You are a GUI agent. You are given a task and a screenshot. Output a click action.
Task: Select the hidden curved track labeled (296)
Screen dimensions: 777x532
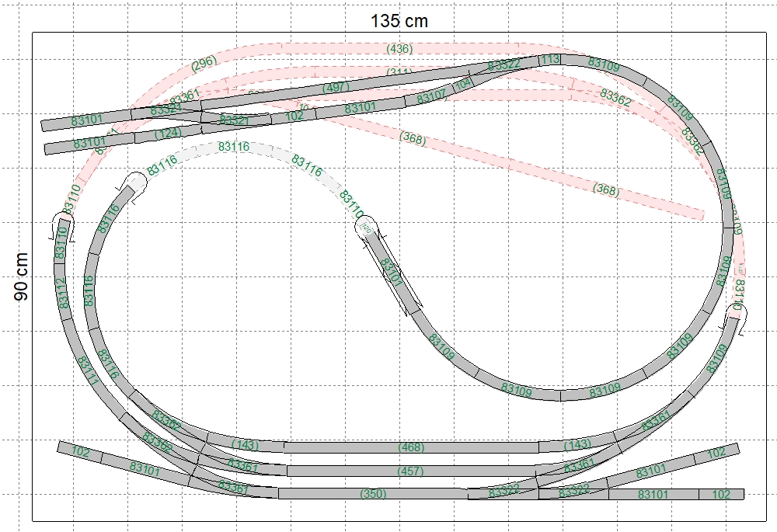[x=204, y=64]
